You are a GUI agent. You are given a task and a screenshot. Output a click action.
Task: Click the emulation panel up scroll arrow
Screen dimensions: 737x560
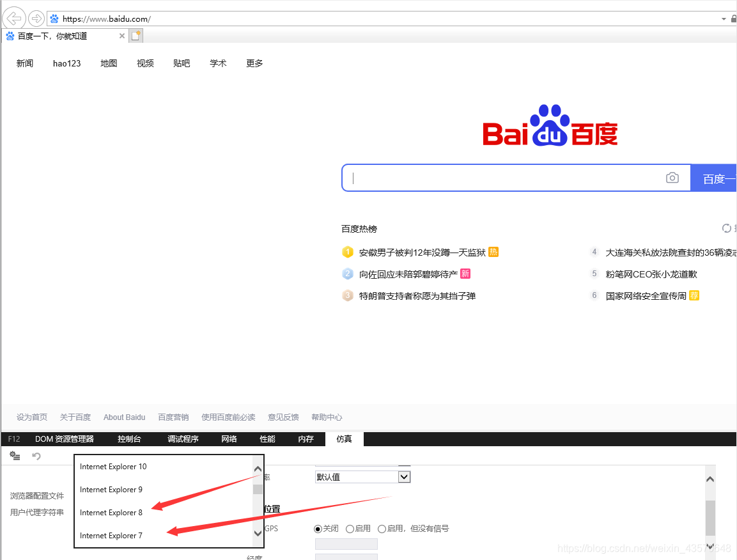[710, 479]
